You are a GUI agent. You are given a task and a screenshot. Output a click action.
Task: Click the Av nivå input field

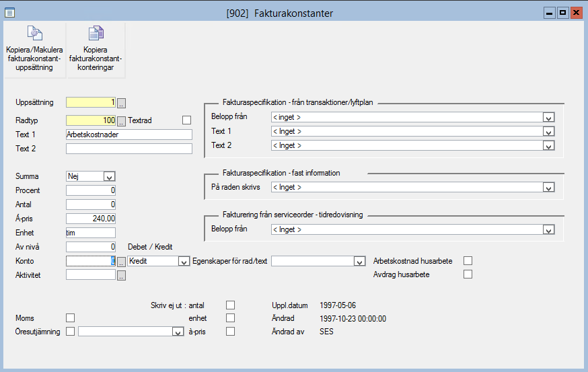click(x=91, y=247)
